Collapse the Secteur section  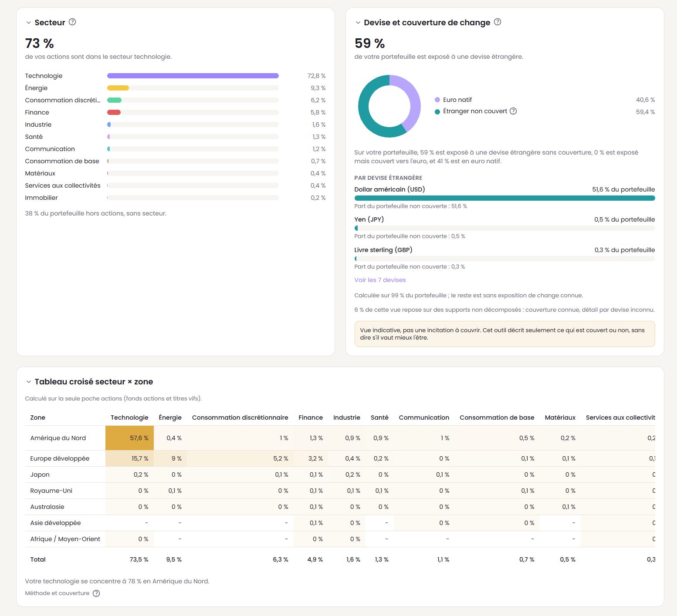point(29,23)
